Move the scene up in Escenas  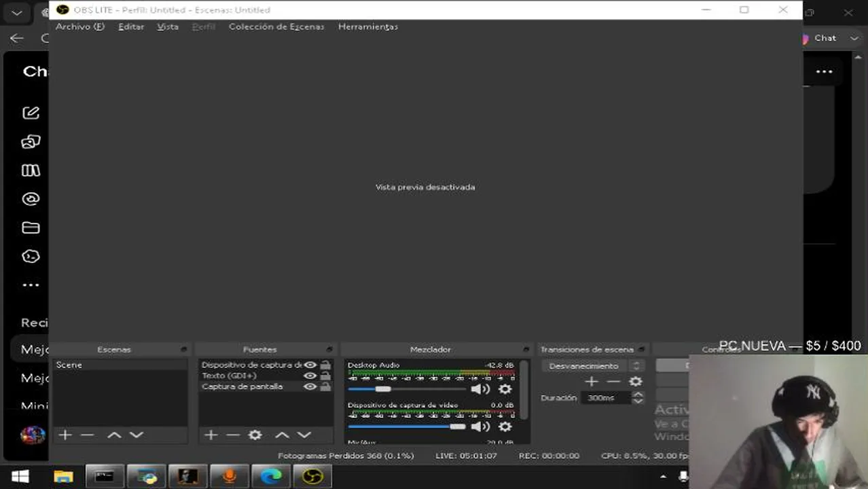point(114,435)
